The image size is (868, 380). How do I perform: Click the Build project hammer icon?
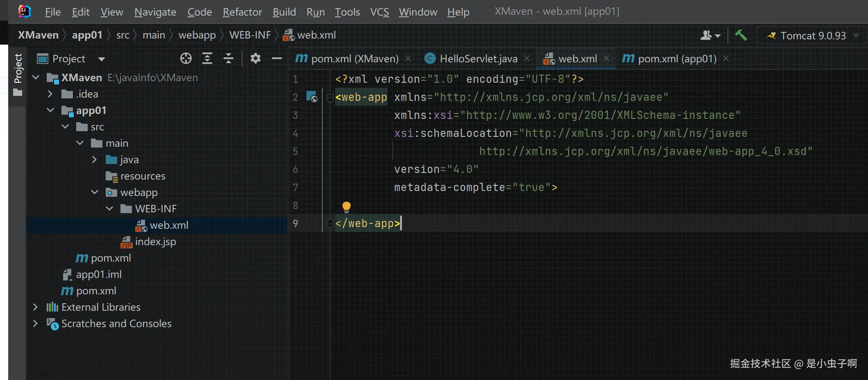point(741,35)
